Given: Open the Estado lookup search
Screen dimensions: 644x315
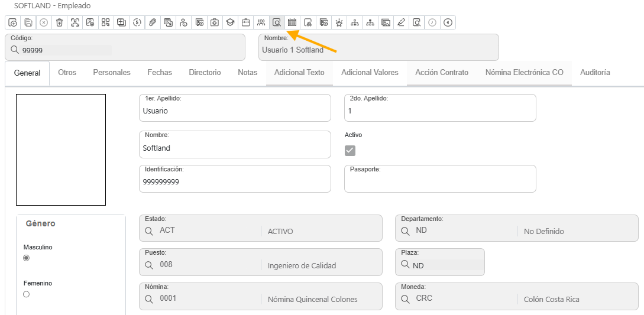Looking at the screenshot, I should [149, 231].
